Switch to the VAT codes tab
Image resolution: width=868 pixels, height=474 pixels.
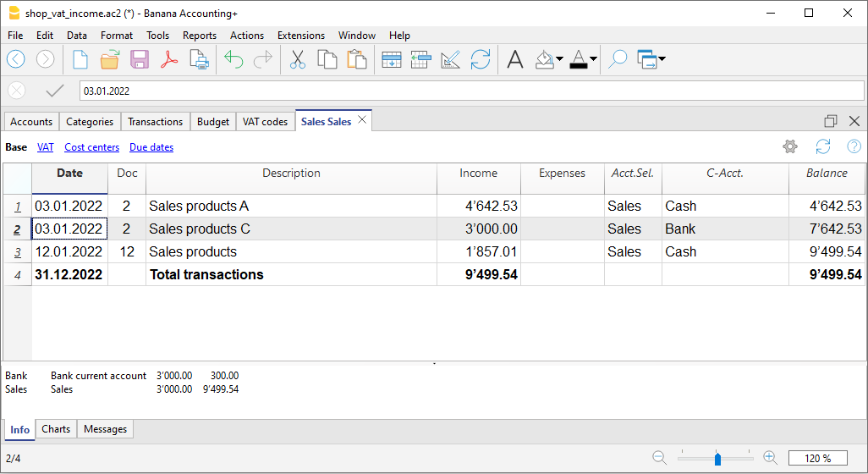click(265, 122)
